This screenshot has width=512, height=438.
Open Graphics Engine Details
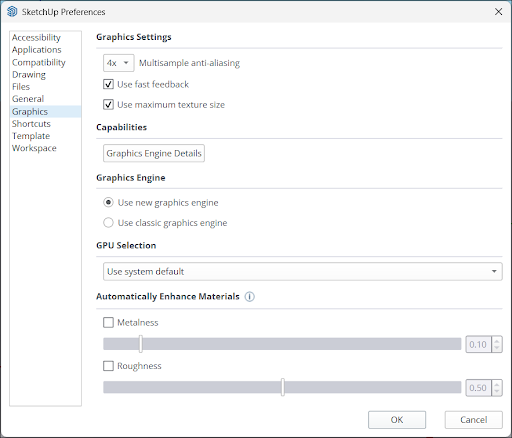154,153
